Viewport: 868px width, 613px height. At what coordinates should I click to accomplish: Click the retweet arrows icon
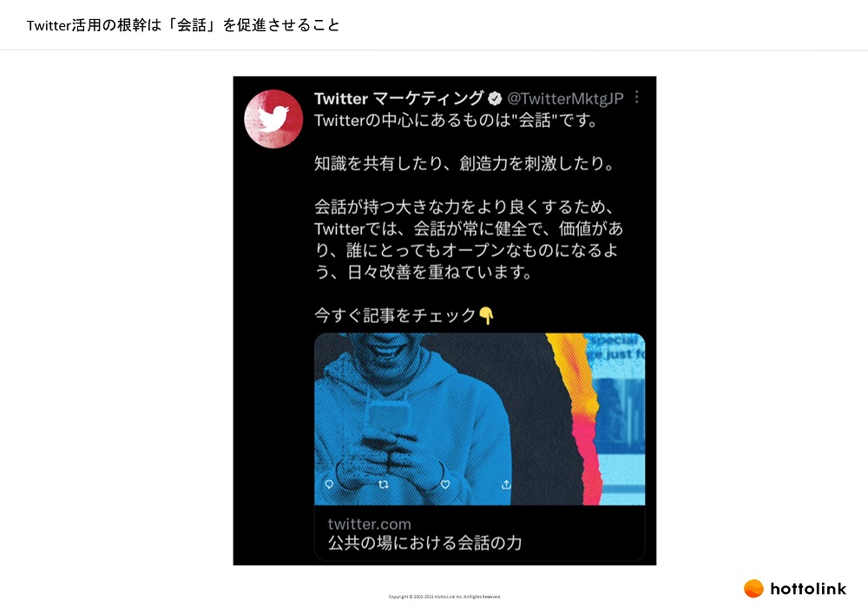pos(383,484)
